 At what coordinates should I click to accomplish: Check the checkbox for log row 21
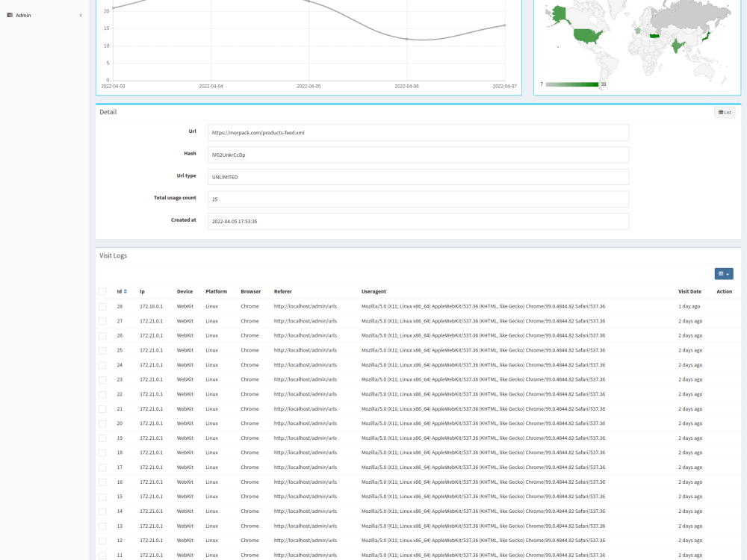(x=102, y=409)
